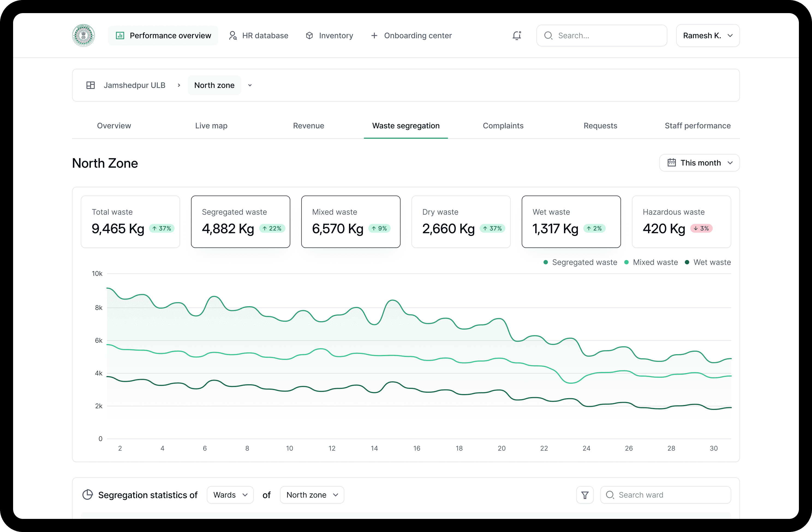Screen dimensions: 812x532
Task: Click the grid icon beside Jamshedpur ULB
Action: pos(90,85)
